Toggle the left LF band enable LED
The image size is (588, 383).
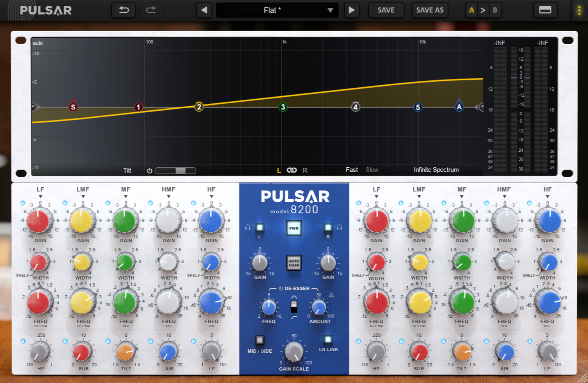(23, 203)
